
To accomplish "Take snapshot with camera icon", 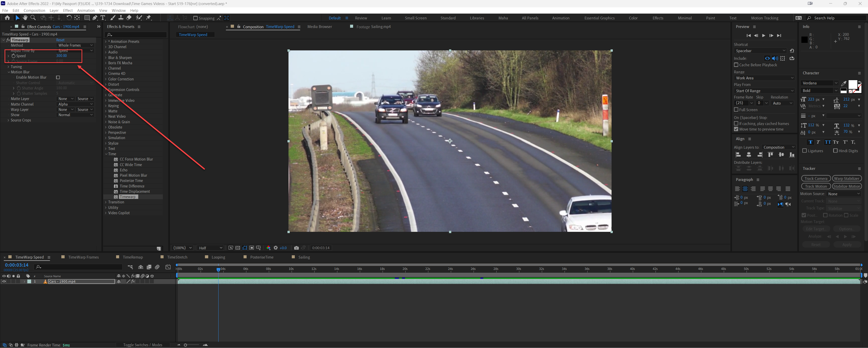I will pos(296,248).
